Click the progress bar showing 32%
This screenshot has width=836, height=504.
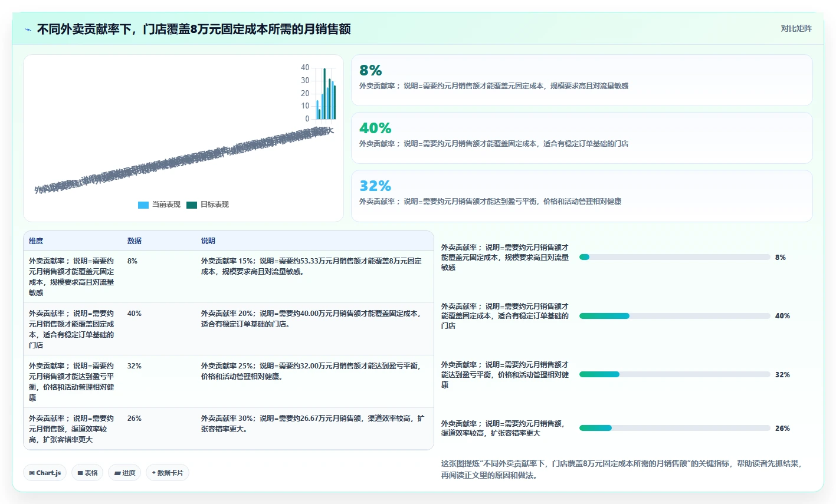[x=675, y=374]
